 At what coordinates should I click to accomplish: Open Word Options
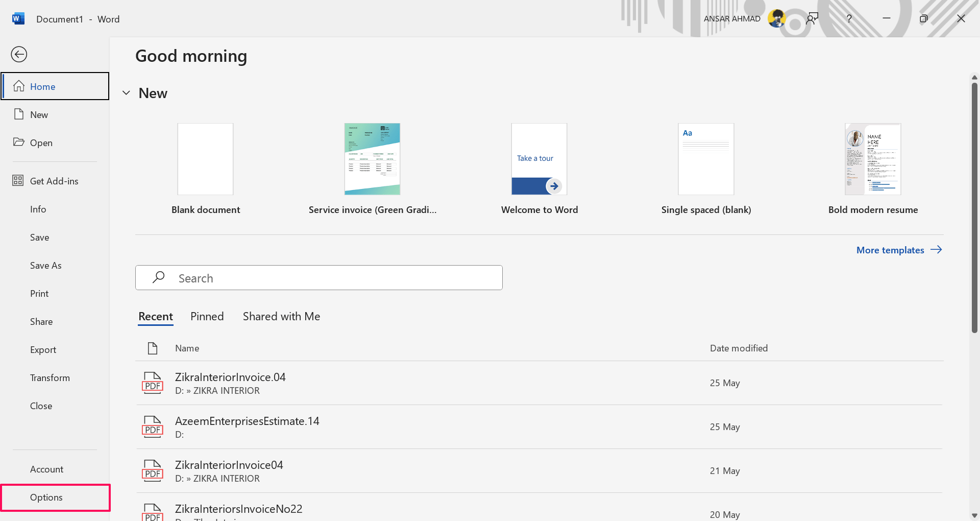(55, 498)
